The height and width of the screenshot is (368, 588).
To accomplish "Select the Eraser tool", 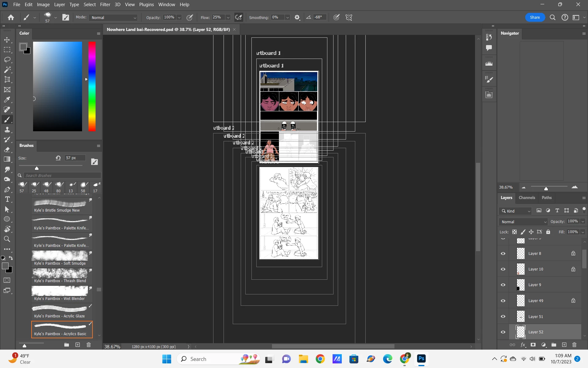I will (x=7, y=150).
